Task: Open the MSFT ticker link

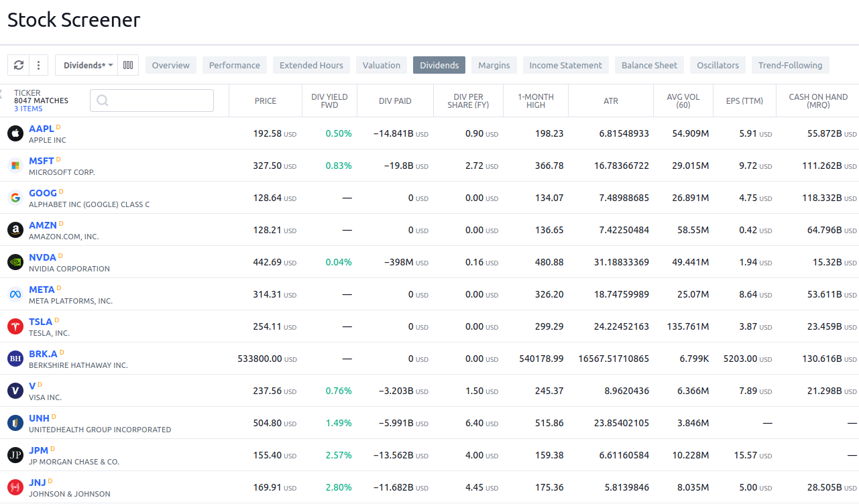Action: pos(41,161)
